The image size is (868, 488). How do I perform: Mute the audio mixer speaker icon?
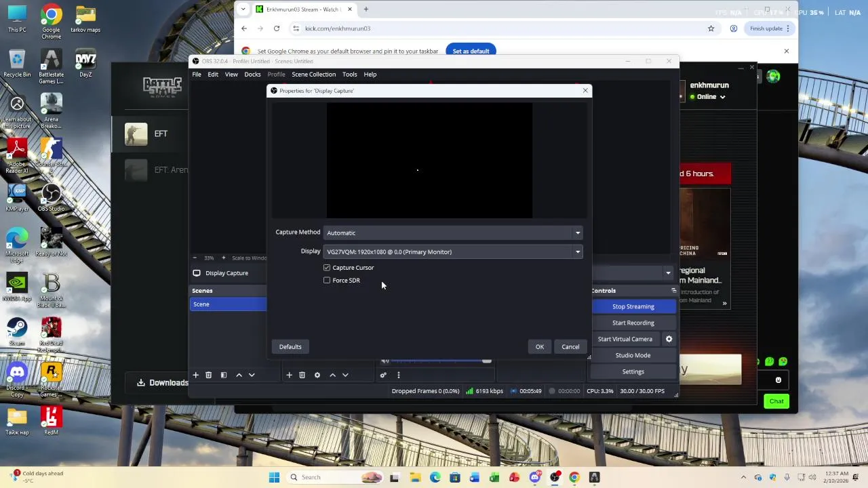pyautogui.click(x=385, y=361)
